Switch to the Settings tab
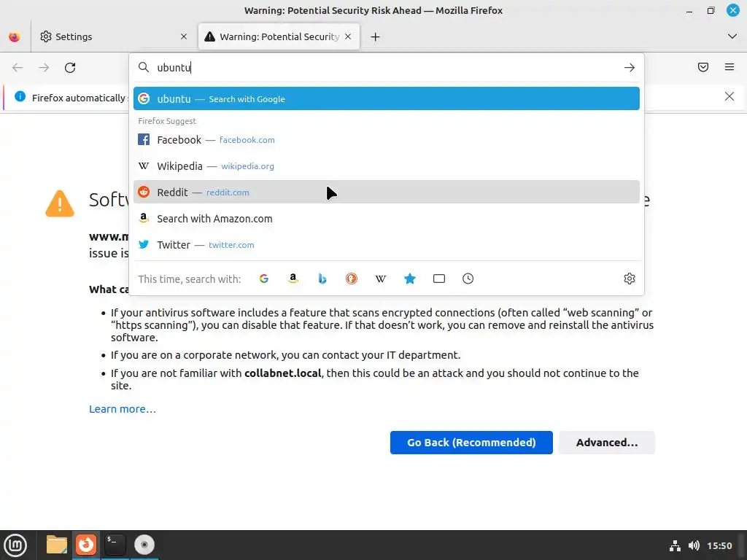Viewport: 747px width, 560px height. (x=113, y=36)
